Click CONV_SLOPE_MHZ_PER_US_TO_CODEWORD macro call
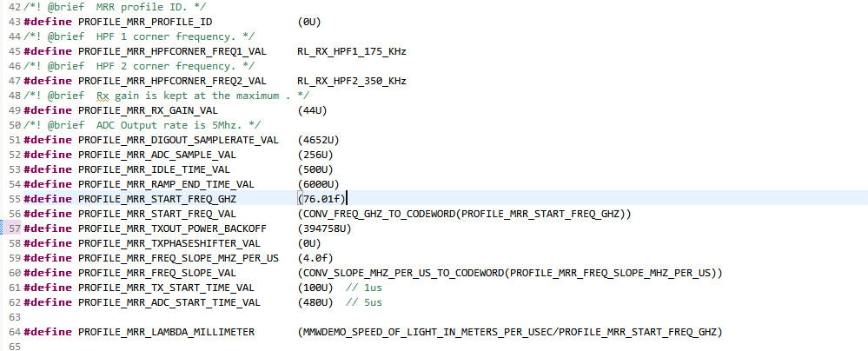The height and width of the screenshot is (351, 868). (x=510, y=273)
